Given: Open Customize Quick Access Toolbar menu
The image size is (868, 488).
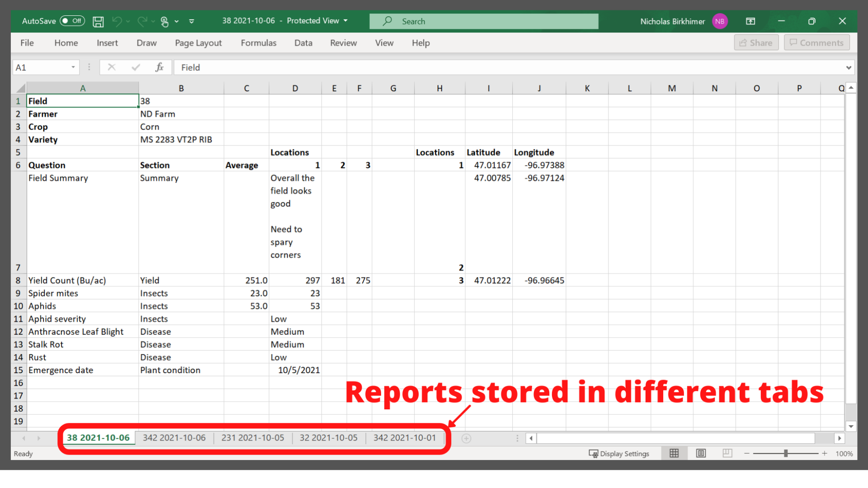Looking at the screenshot, I should pos(192,21).
